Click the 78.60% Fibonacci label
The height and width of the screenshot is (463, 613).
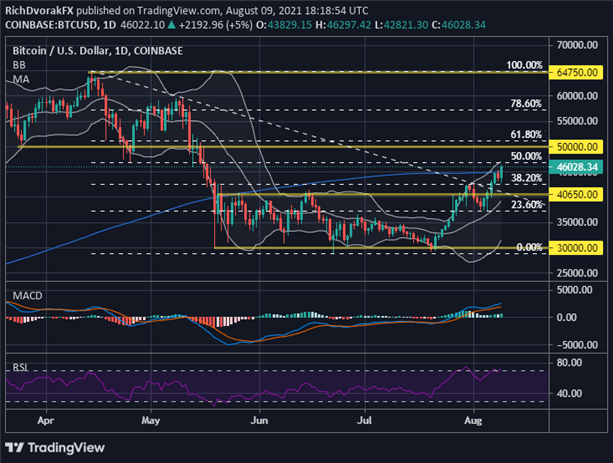click(526, 104)
